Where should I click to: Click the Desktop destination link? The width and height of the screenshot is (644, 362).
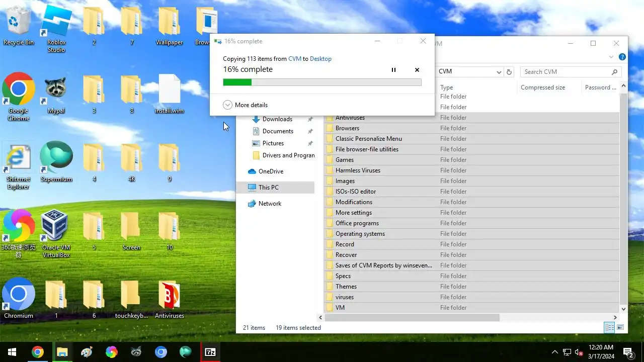pyautogui.click(x=320, y=59)
